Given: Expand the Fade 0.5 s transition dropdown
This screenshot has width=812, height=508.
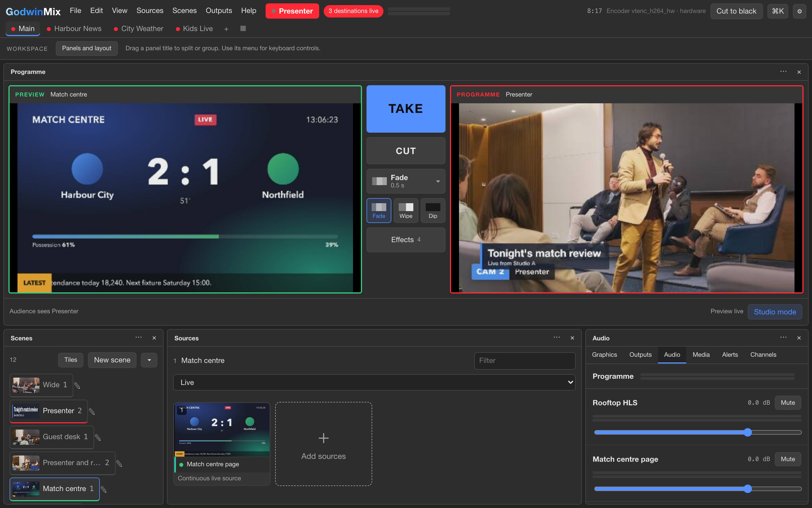Looking at the screenshot, I should coord(406,181).
